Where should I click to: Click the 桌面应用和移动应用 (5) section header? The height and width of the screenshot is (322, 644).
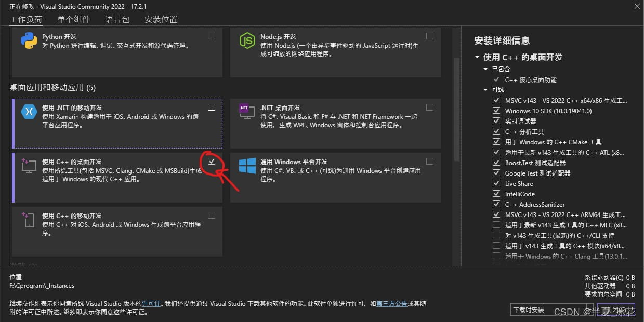[x=52, y=87]
